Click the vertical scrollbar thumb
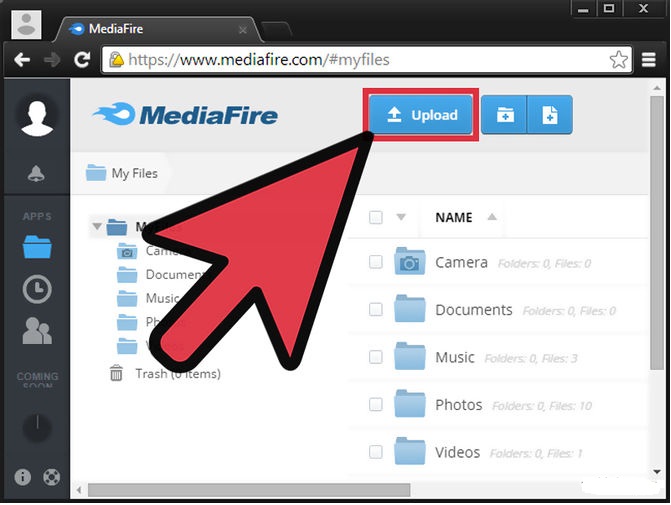 click(x=657, y=233)
